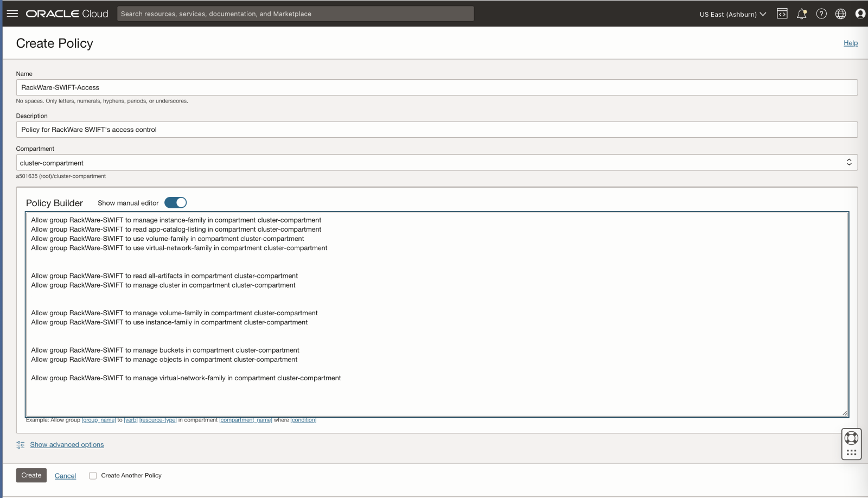Open the user profile icon
This screenshot has width=868, height=498.
click(860, 14)
